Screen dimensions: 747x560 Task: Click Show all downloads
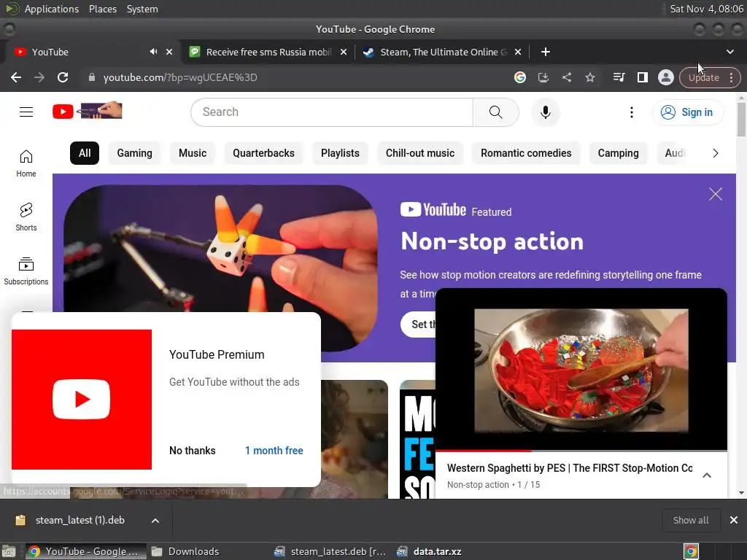(x=690, y=521)
